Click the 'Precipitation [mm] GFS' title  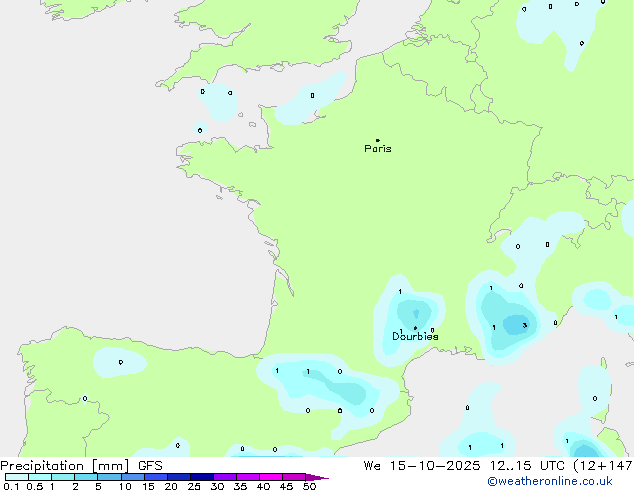click(x=81, y=466)
